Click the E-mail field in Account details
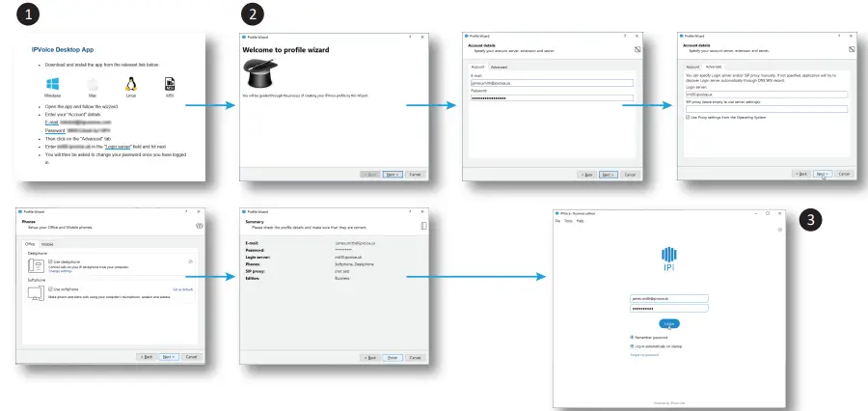The width and height of the screenshot is (868, 411). pos(552,83)
